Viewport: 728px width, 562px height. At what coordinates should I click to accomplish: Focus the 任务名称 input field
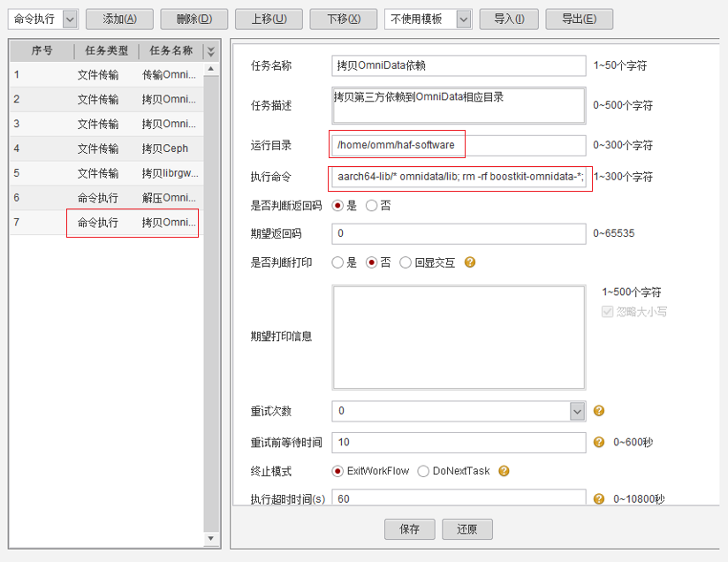(x=459, y=65)
